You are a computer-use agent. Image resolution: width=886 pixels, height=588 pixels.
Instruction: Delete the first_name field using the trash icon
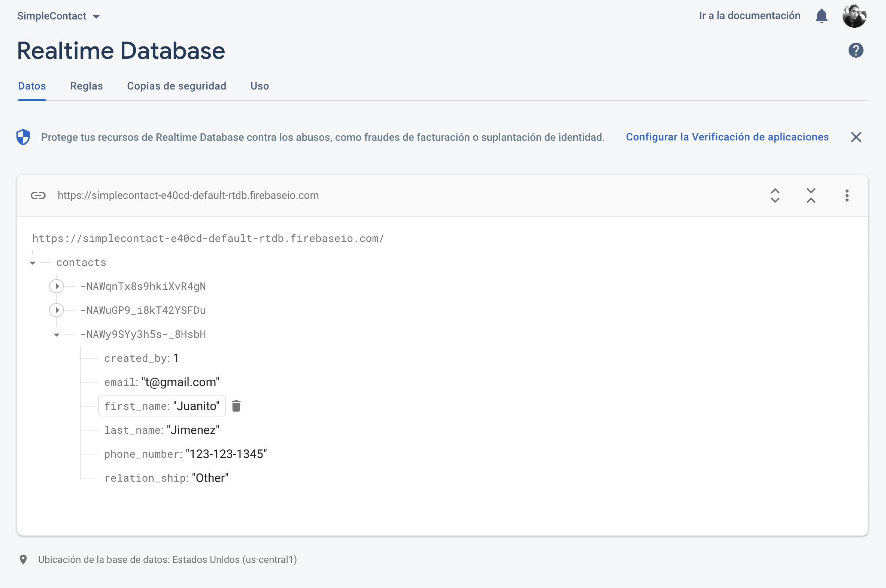tap(236, 406)
